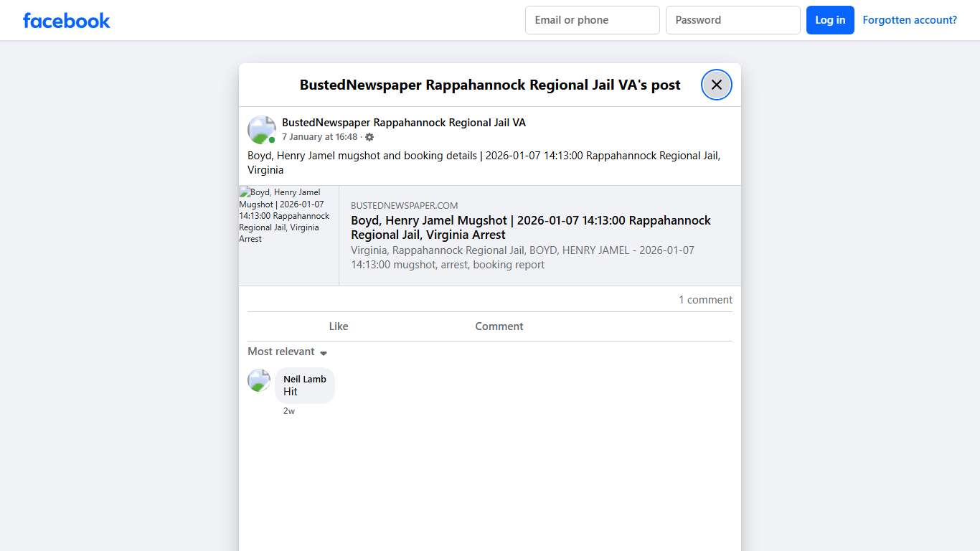
Task: Focus the Email or phone field
Action: pyautogui.click(x=592, y=20)
